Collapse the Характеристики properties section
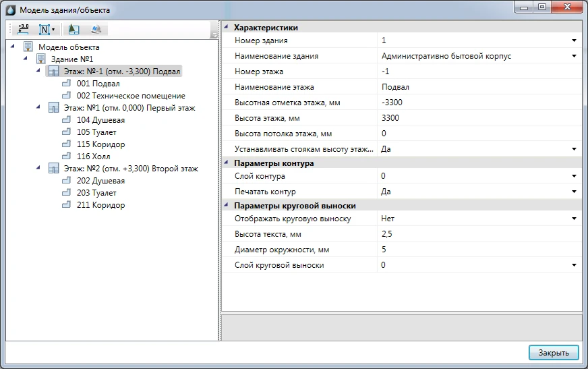This screenshot has width=588, height=369. [x=226, y=28]
